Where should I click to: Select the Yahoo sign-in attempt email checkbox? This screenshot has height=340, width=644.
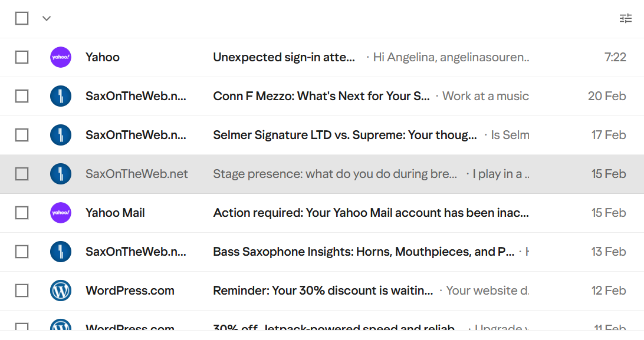tap(22, 57)
